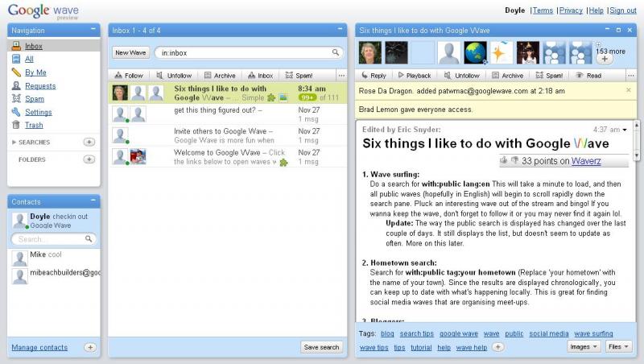The width and height of the screenshot is (644, 364).
Task: Click Unfollow in the wave toolbar
Action: 461,76
